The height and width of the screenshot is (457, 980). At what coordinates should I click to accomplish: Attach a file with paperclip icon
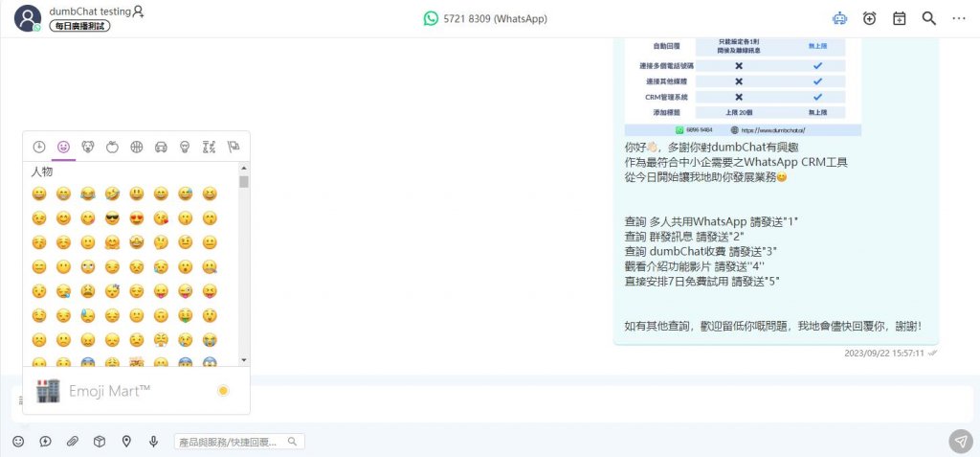click(x=73, y=442)
